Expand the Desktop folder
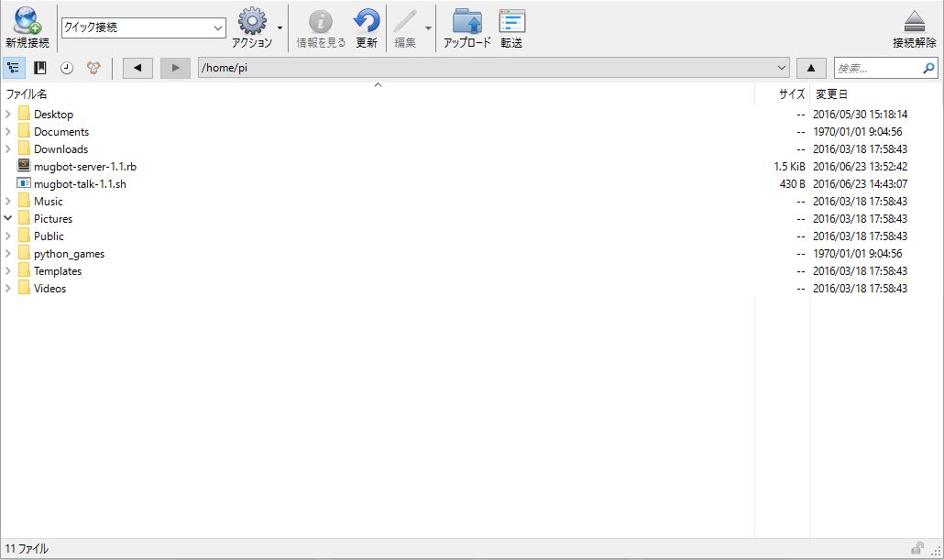The width and height of the screenshot is (944, 560). 8,114
